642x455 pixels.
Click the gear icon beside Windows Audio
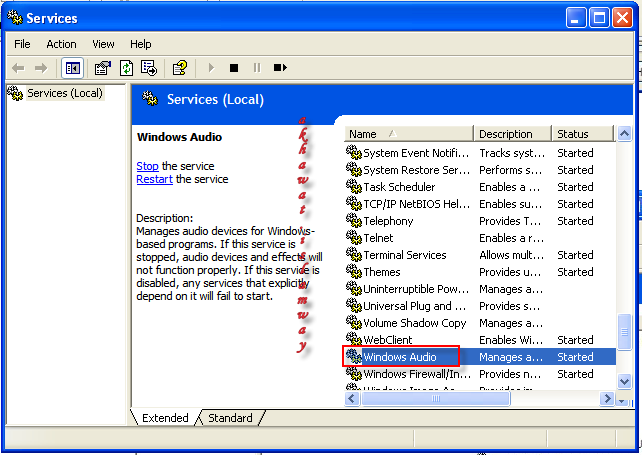353,356
